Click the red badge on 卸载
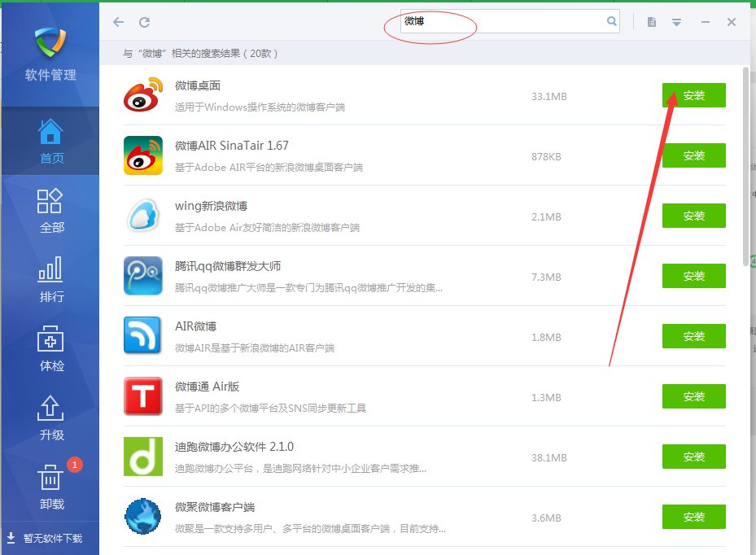Image resolution: width=756 pixels, height=555 pixels. (75, 465)
